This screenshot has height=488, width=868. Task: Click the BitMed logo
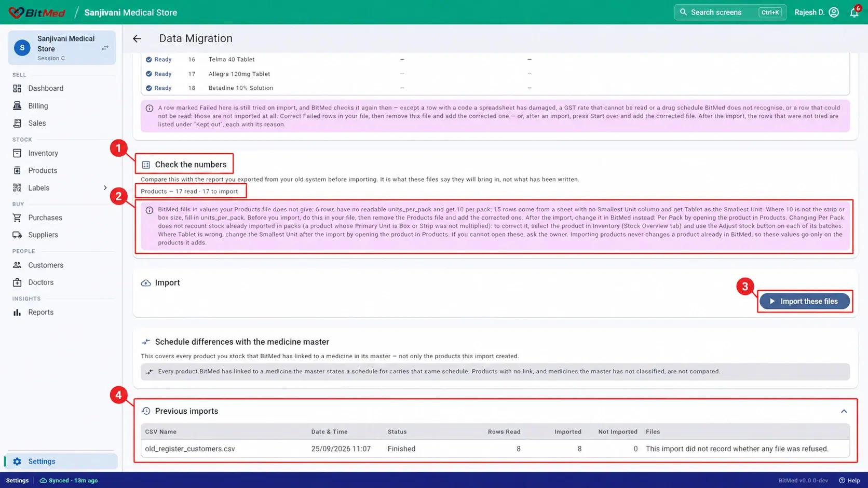(37, 12)
